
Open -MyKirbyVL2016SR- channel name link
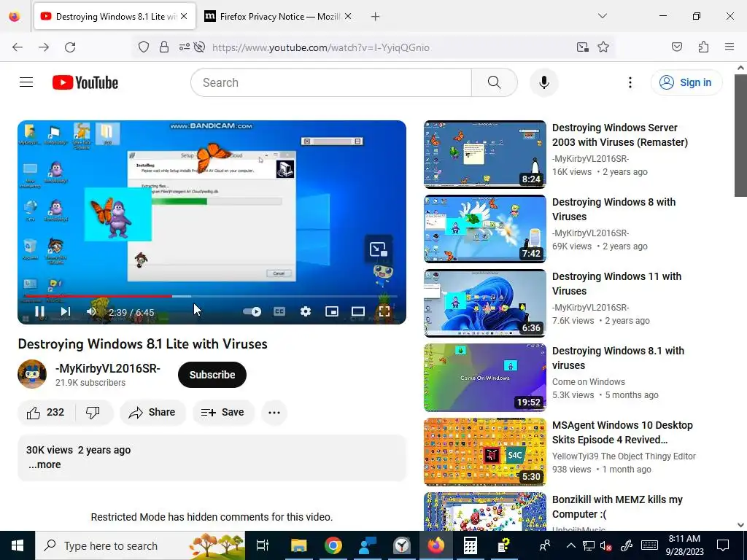(x=108, y=368)
